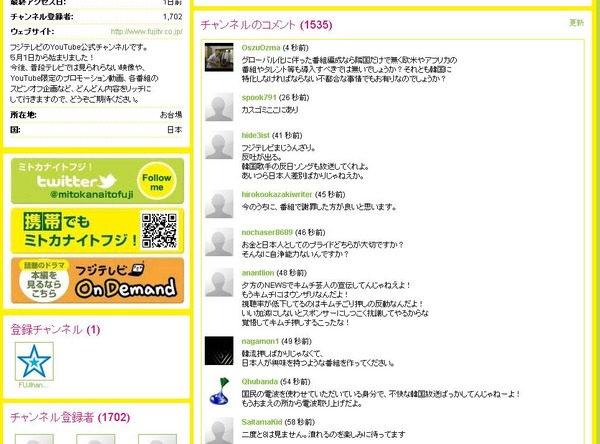Screen dimensions: 600x444
Task: Open spook791 username link
Action: click(259, 97)
